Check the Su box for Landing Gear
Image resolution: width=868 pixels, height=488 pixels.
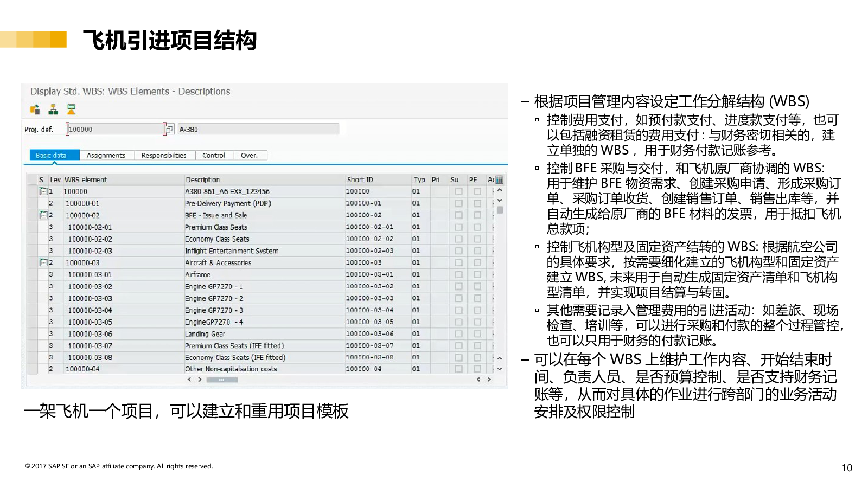tap(458, 334)
